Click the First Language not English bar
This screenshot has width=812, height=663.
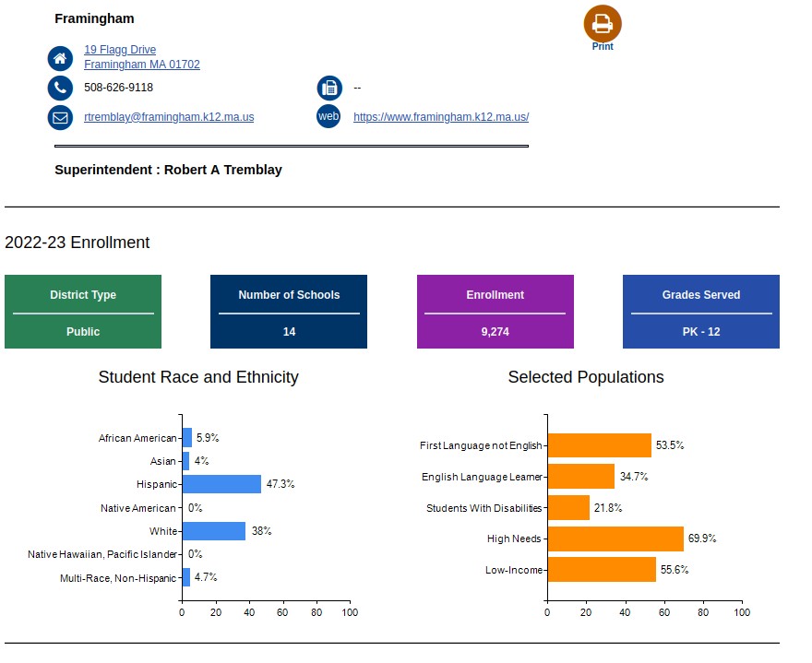coord(599,445)
